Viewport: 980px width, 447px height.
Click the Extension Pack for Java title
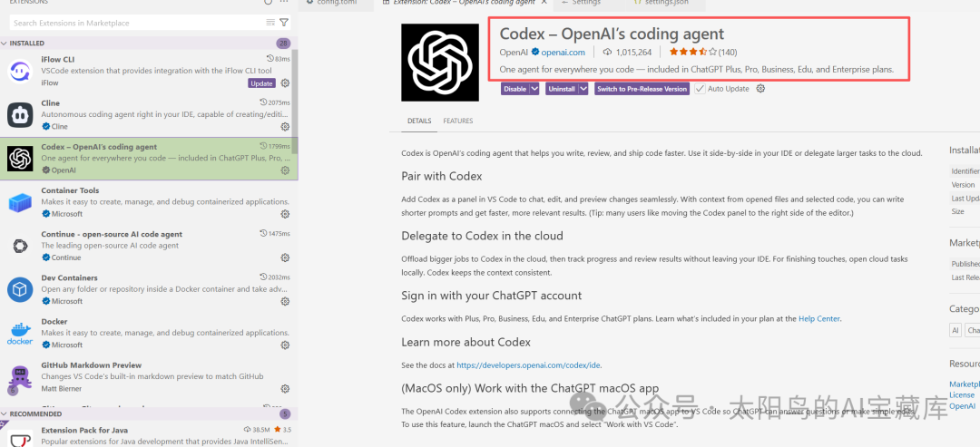click(84, 430)
